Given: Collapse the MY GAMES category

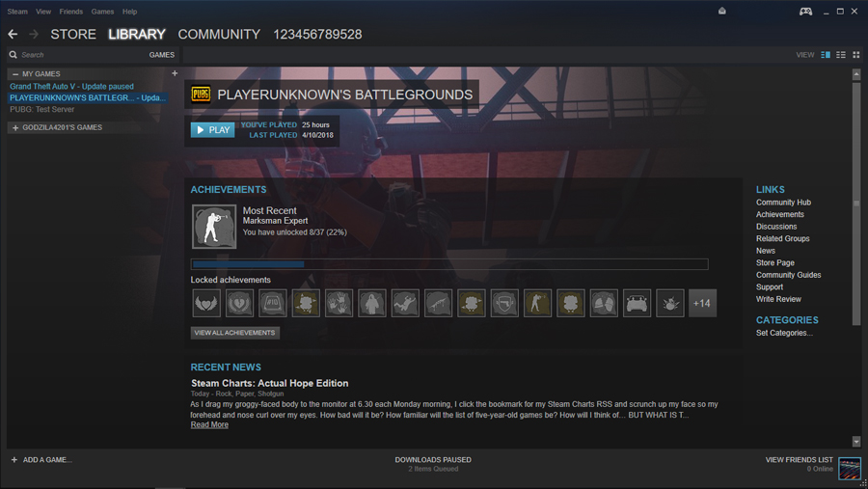Looking at the screenshot, I should point(14,73).
